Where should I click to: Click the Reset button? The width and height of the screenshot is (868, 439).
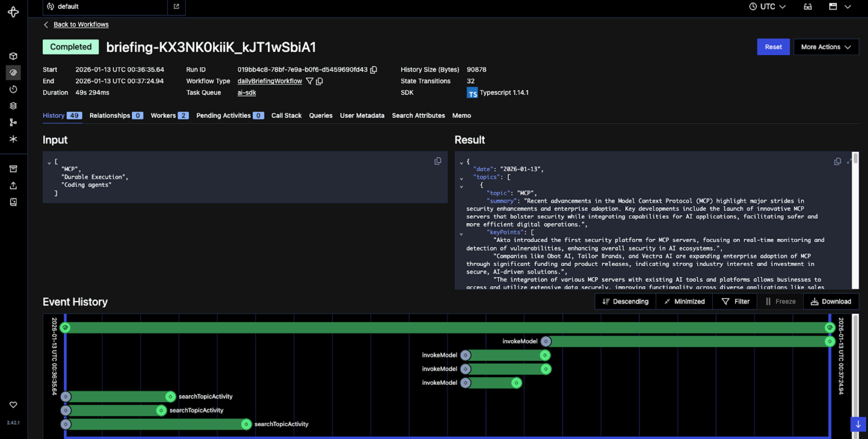pyautogui.click(x=773, y=47)
